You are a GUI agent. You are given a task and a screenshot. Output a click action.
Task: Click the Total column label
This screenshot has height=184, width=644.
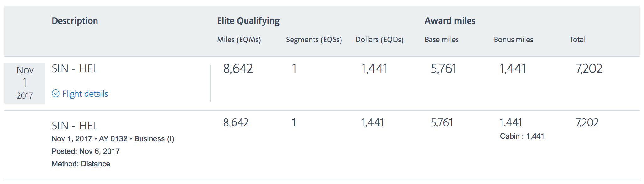tap(577, 40)
